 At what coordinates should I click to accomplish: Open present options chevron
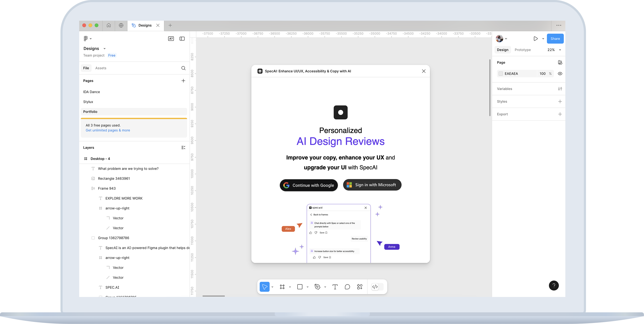[x=543, y=39]
